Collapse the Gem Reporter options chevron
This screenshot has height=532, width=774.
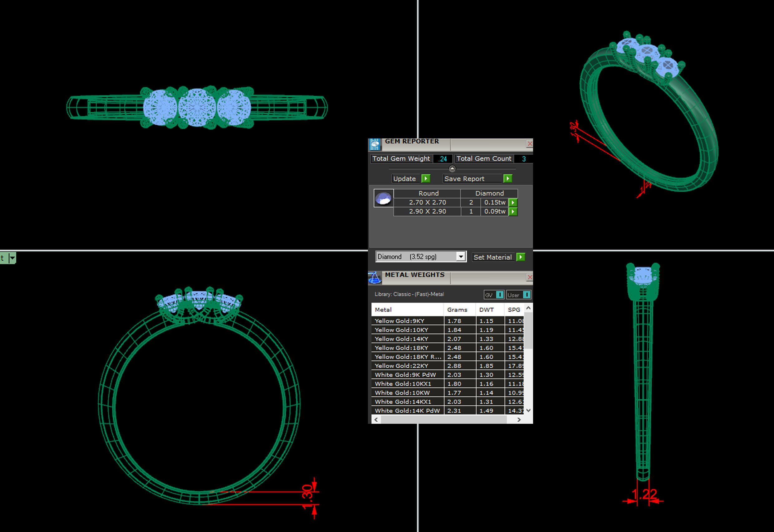point(452,168)
